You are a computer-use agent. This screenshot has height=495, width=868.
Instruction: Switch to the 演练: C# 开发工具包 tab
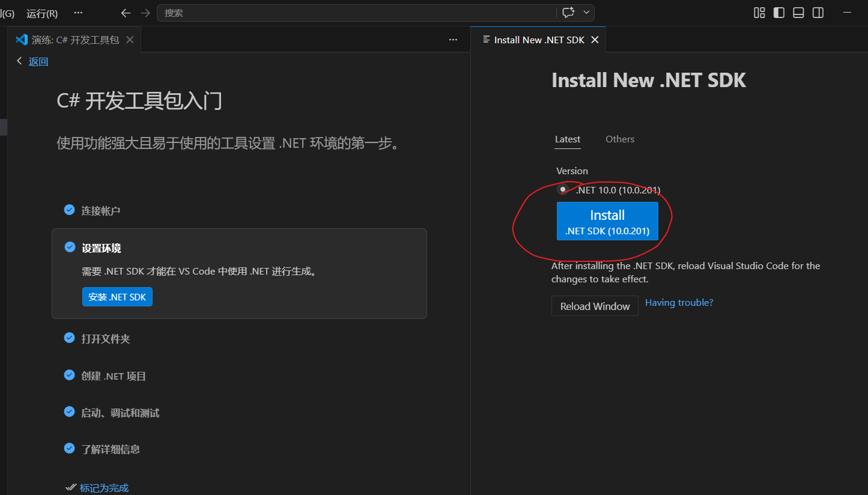(75, 40)
